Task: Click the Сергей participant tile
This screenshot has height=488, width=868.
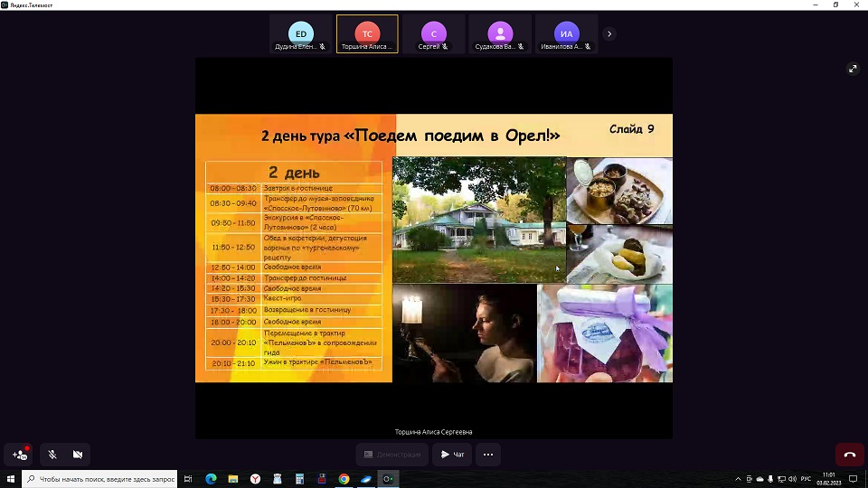Action: pos(433,34)
